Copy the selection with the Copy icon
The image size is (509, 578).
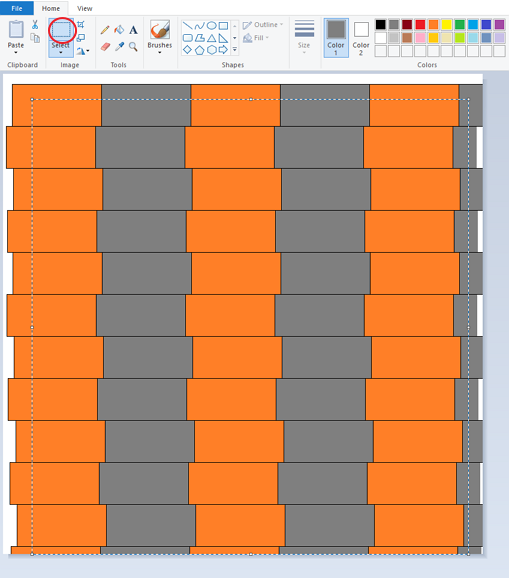[x=35, y=38]
